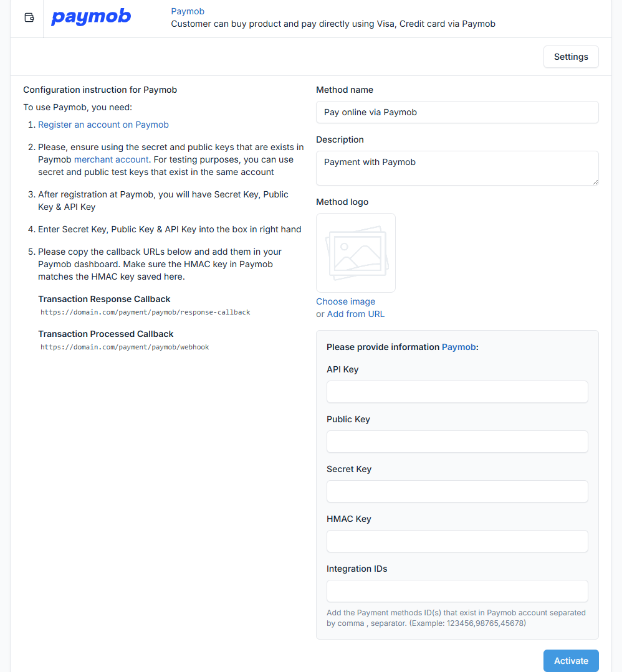Screen dimensions: 622x672
Task: Focus the HMAC Key field
Action: (x=457, y=541)
